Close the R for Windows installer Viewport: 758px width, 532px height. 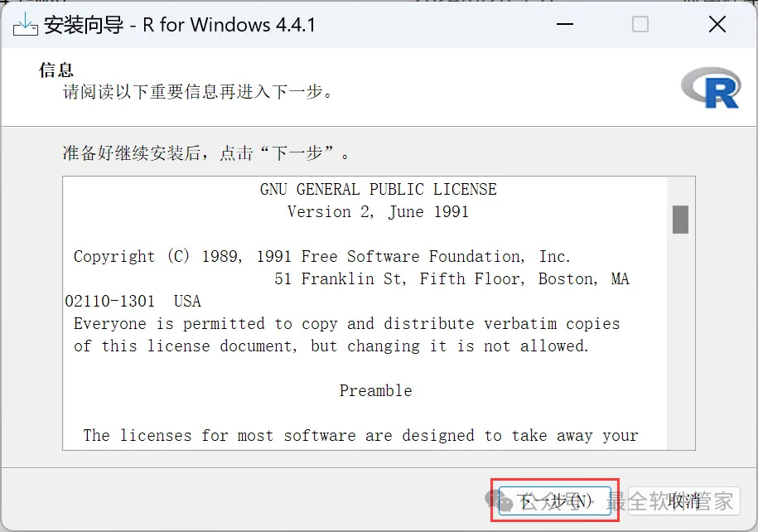pos(717,24)
